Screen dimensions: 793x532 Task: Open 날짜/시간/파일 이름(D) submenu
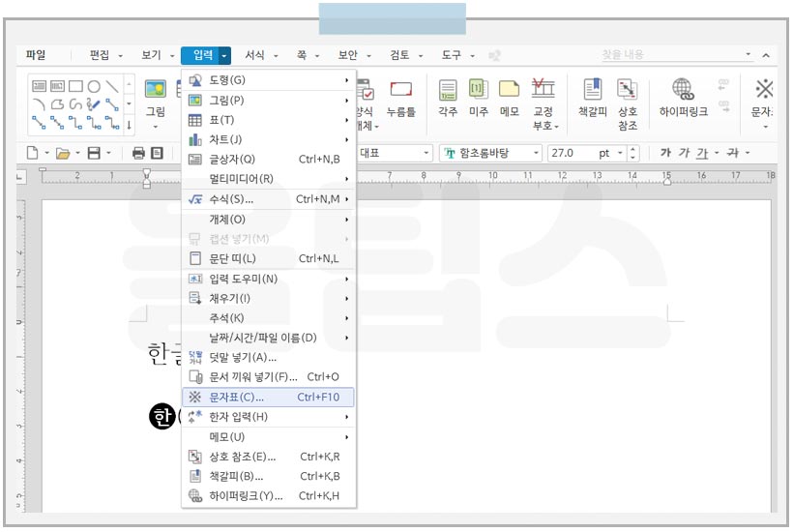click(x=268, y=338)
